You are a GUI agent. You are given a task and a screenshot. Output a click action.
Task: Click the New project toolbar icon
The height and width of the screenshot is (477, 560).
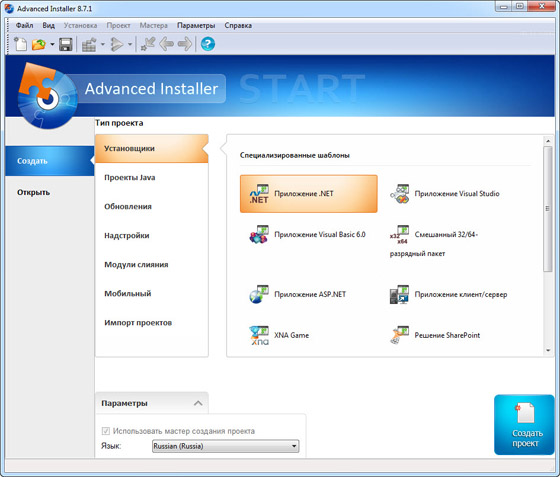coord(20,45)
